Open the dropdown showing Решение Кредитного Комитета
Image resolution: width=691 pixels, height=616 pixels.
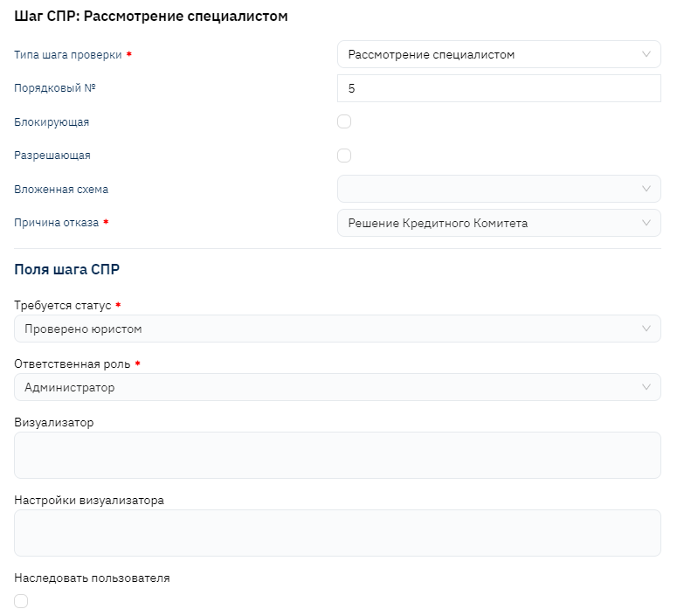[x=489, y=223]
